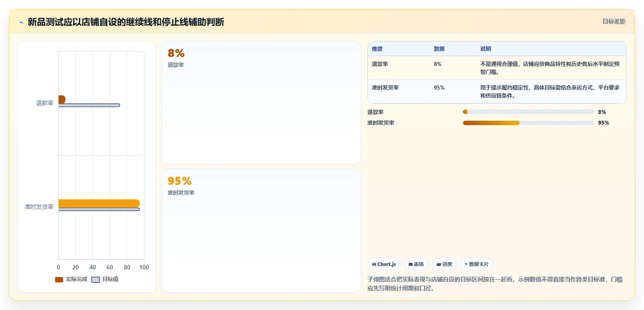644x310 pixels.
Task: Click the 数据 column header
Action: (x=439, y=49)
